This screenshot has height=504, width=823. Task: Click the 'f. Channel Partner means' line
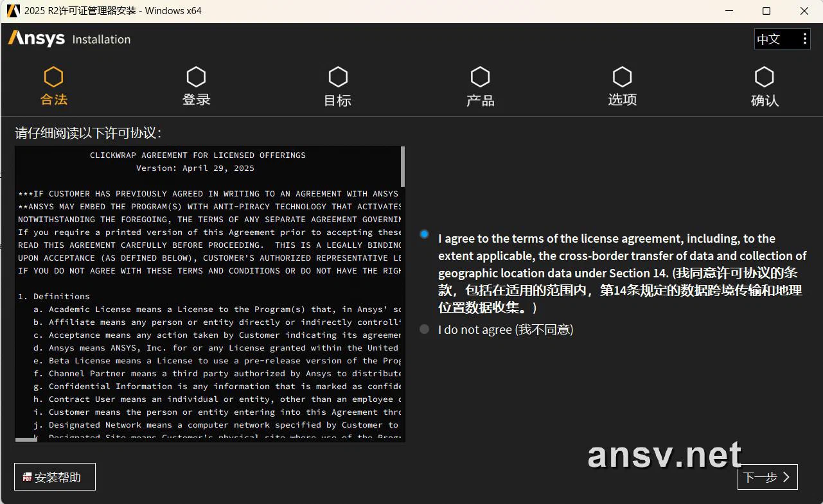(x=217, y=374)
